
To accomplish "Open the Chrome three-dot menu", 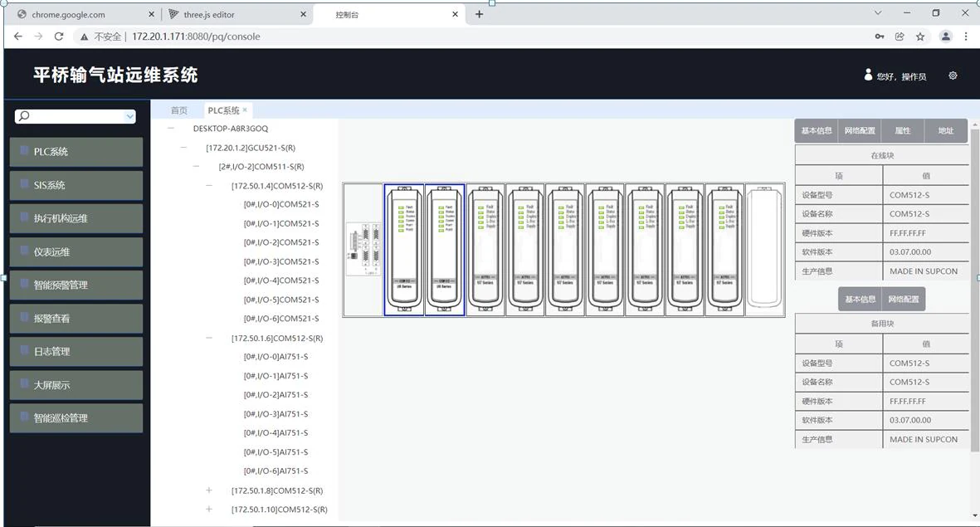I will point(966,37).
